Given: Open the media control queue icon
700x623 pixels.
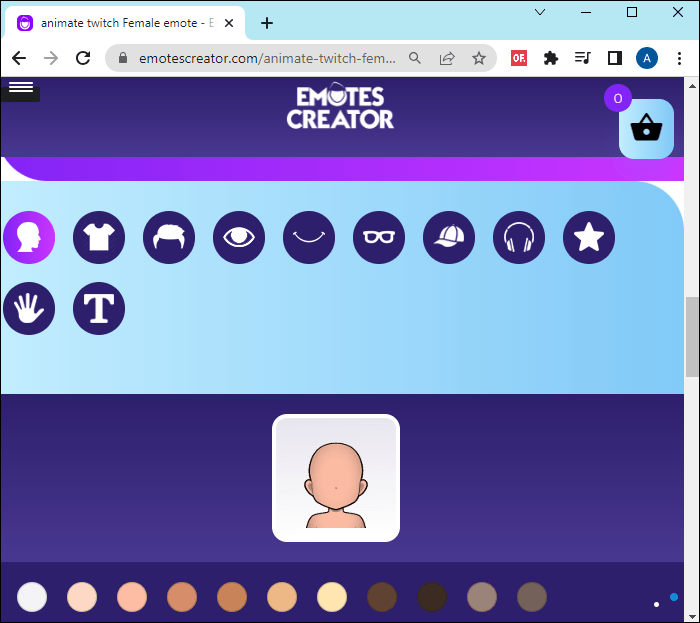Looking at the screenshot, I should click(583, 58).
